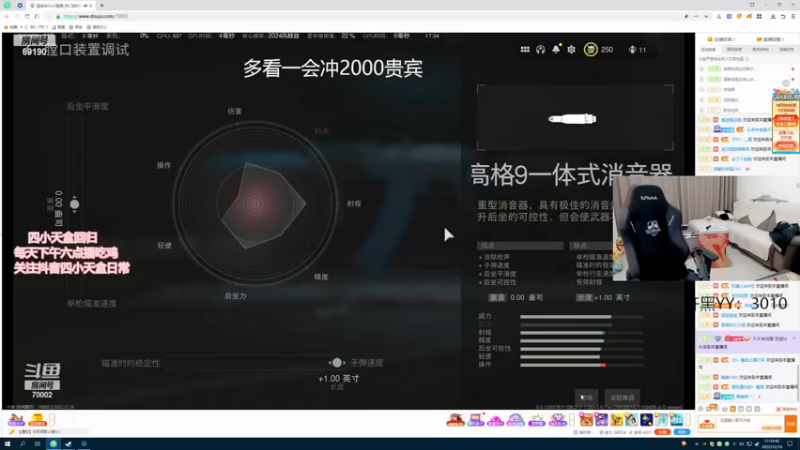Close the Douyu browser tab
This screenshot has width=800, height=450.
91,6
